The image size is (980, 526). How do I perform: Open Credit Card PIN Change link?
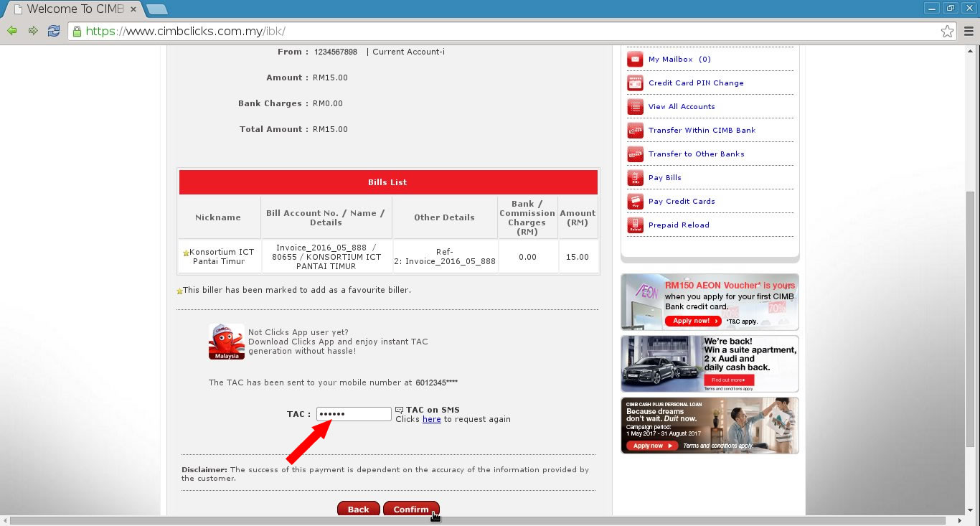click(696, 83)
